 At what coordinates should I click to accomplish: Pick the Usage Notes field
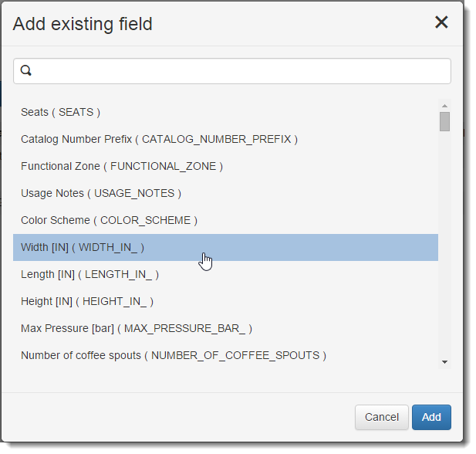pyautogui.click(x=101, y=193)
